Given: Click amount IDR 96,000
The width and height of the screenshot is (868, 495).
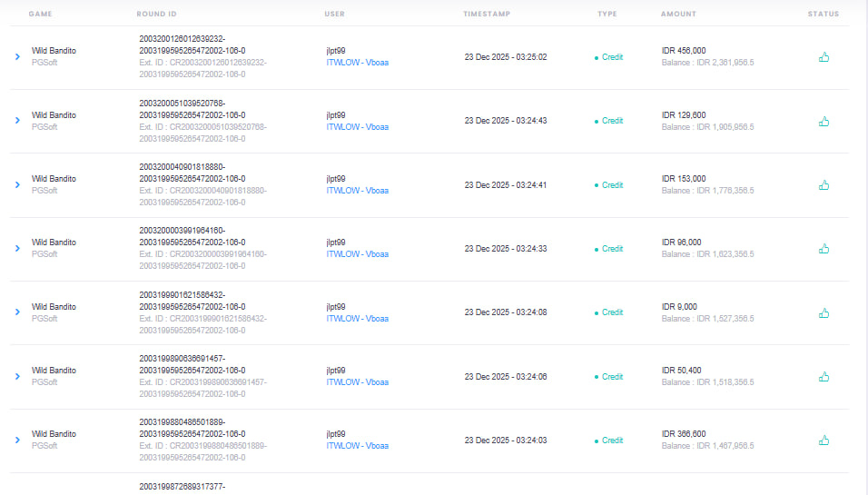Looking at the screenshot, I should [682, 243].
